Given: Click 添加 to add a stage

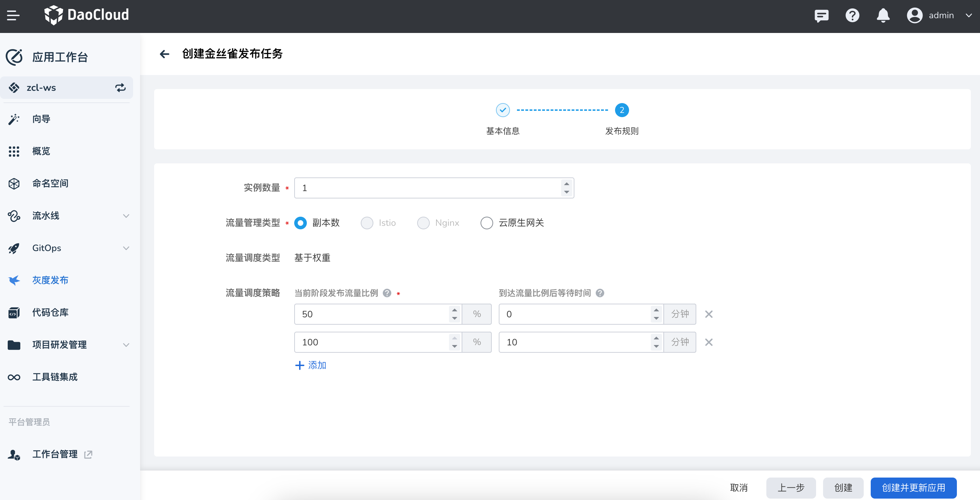Looking at the screenshot, I should coord(311,365).
